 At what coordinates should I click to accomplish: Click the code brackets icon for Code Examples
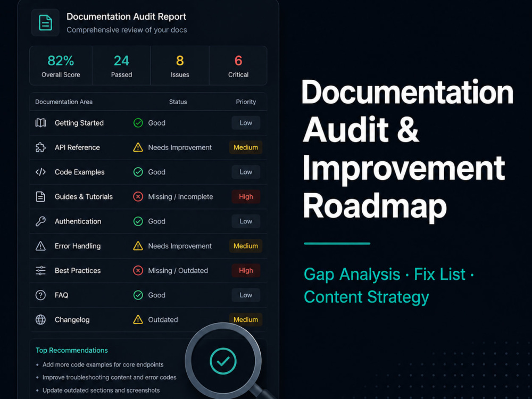click(x=41, y=172)
